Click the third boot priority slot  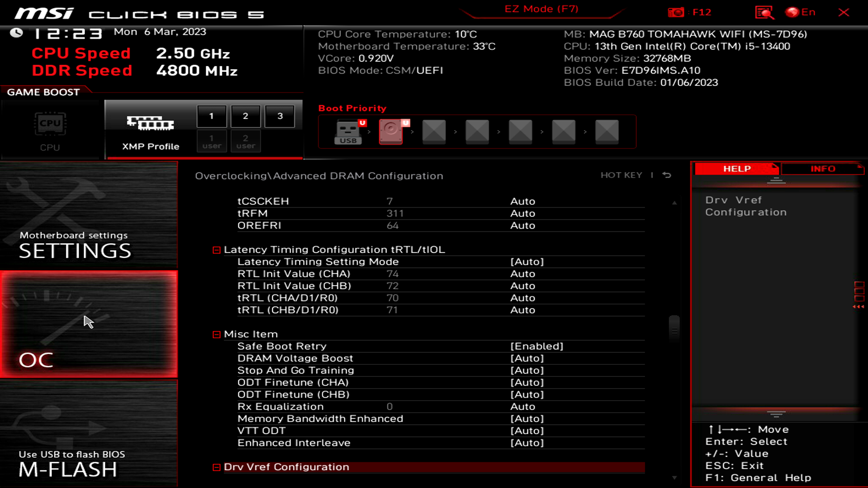pos(434,131)
